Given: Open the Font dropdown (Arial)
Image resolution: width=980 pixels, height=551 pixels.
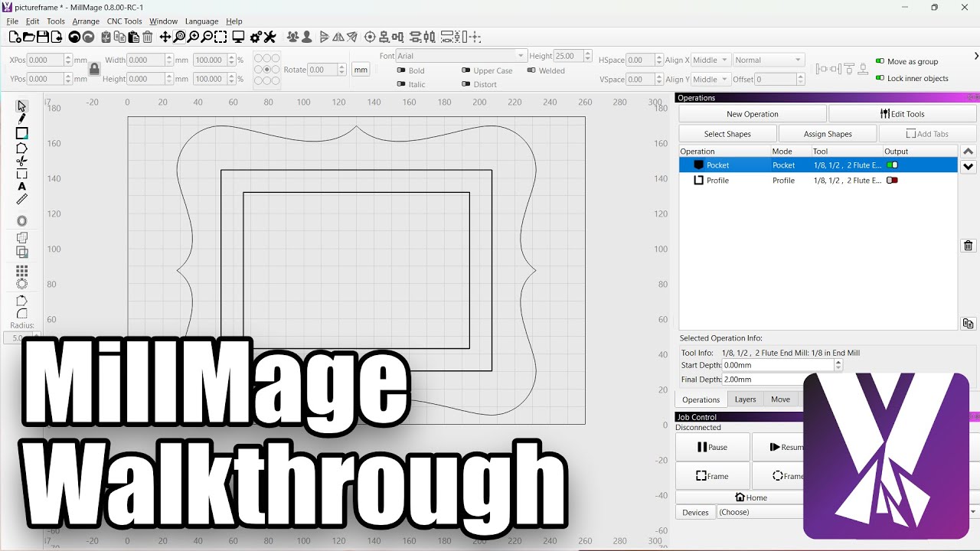Looking at the screenshot, I should click(462, 56).
